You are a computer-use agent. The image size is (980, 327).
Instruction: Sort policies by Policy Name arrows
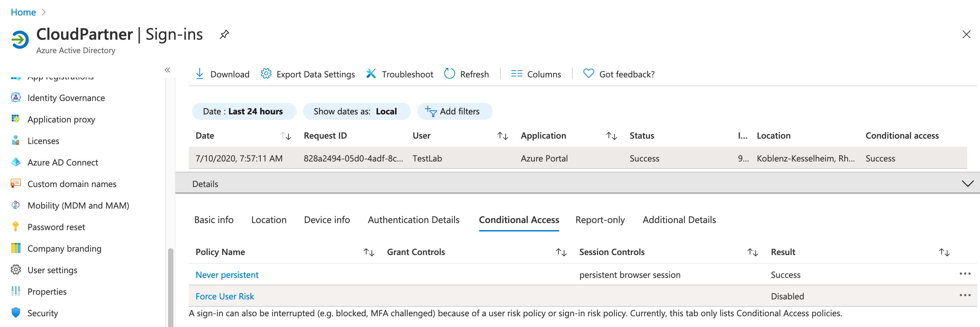pos(369,252)
